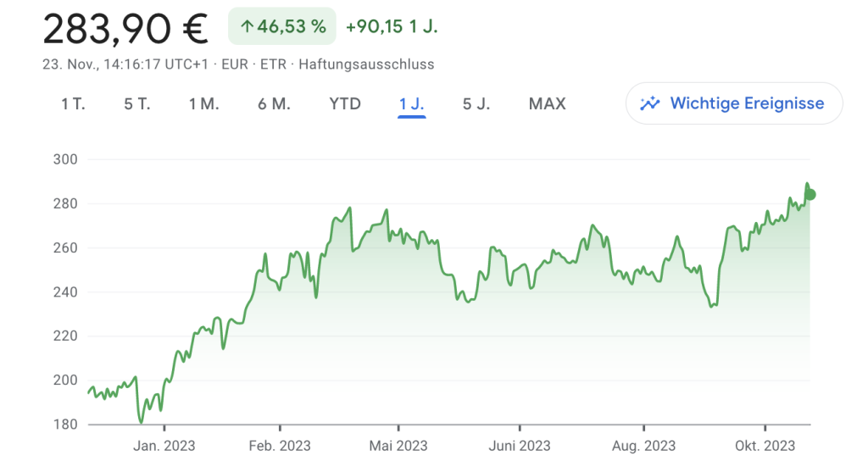The width and height of the screenshot is (868, 461).
Task: Switch to the 5 T. range
Action: 136,104
